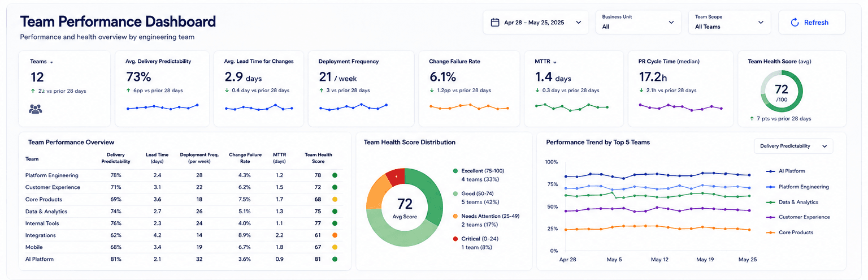Click the 6.1% Change Failure Rate value

click(442, 77)
